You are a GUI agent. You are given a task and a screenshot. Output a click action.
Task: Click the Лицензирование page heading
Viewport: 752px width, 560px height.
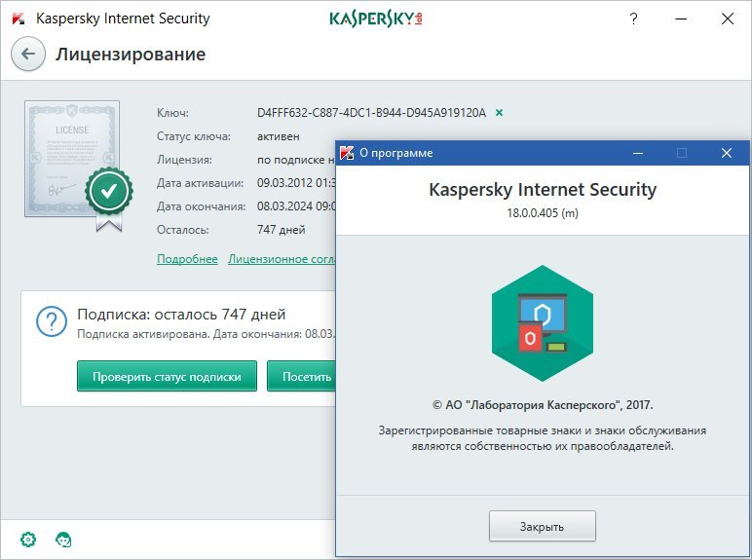point(131,55)
